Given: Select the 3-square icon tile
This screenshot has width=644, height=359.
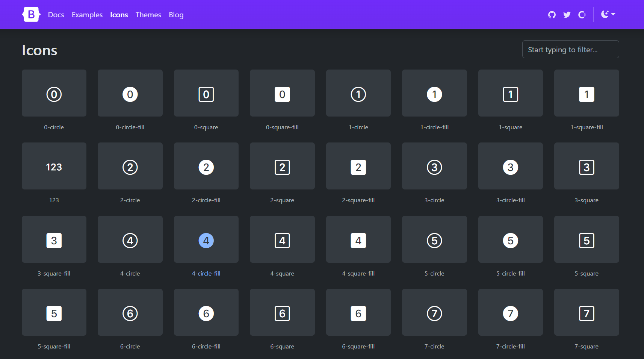Looking at the screenshot, I should tap(586, 166).
